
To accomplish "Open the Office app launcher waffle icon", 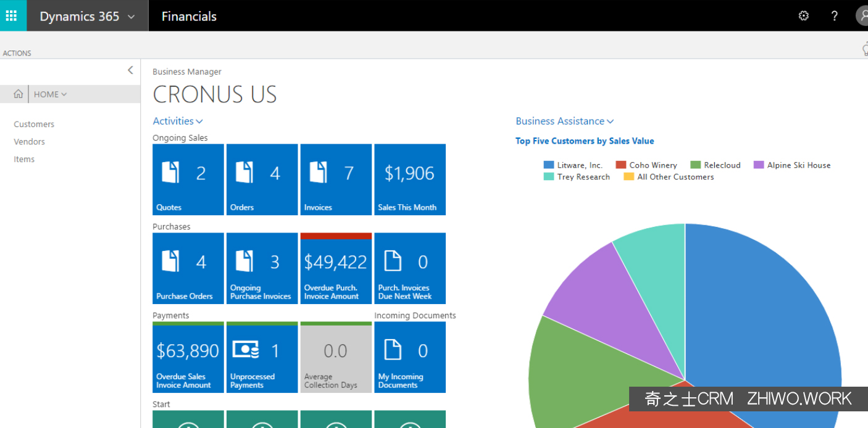I will pos(12,15).
